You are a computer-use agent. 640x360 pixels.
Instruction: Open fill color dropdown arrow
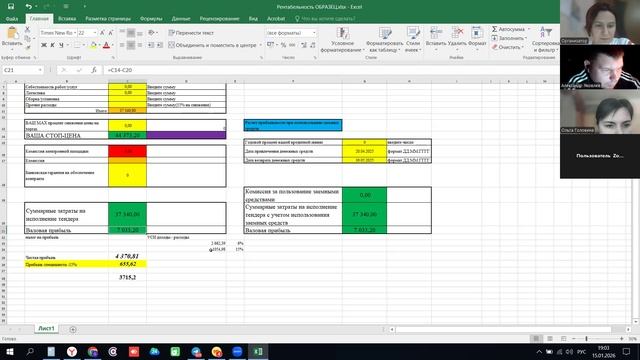(99, 45)
